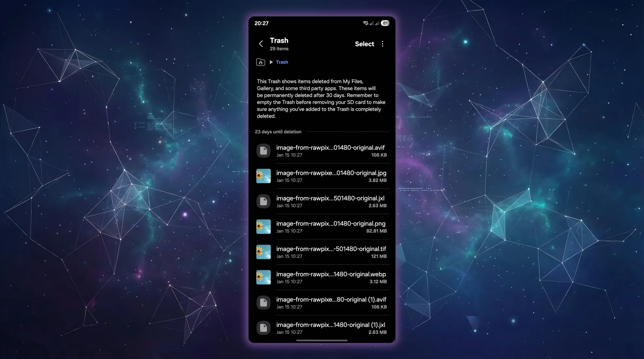Open the sunflower thumbnail of original.tif

(x=263, y=252)
